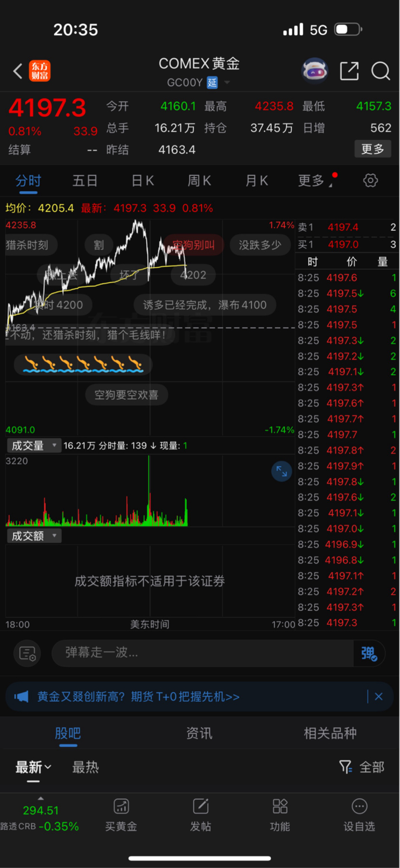Open the 黄金又叕创新高 futures link
This screenshot has width=400, height=868.
[x=138, y=696]
